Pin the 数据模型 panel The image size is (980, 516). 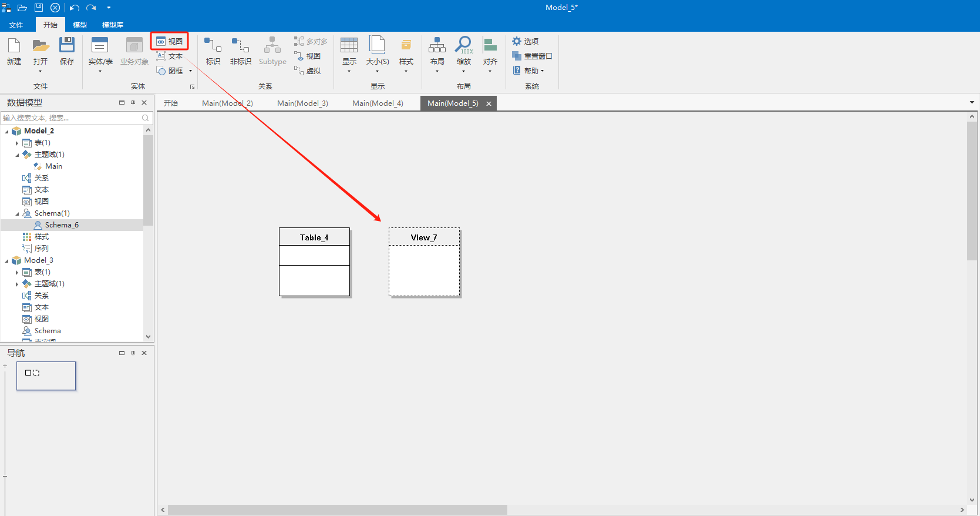click(133, 102)
